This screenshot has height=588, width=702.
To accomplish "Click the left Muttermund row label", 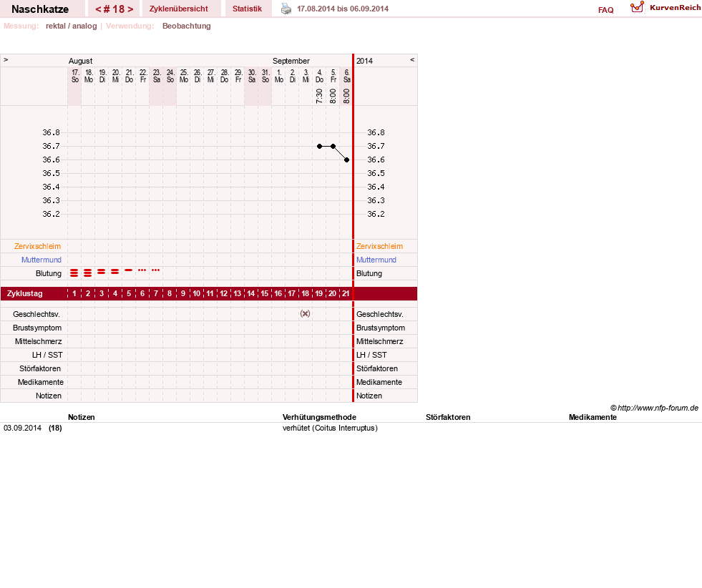I will click(42, 260).
